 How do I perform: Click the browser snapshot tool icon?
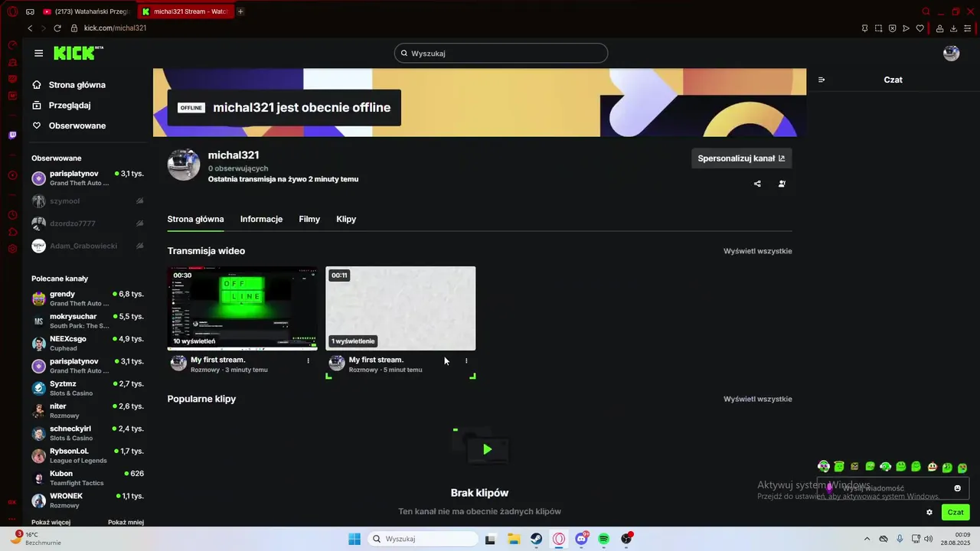(878, 28)
